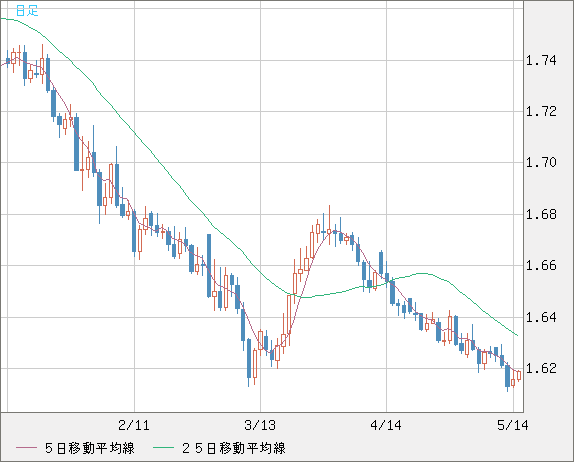Click the 1.64 price axis label
The height and width of the screenshot is (462, 574).
(541, 317)
